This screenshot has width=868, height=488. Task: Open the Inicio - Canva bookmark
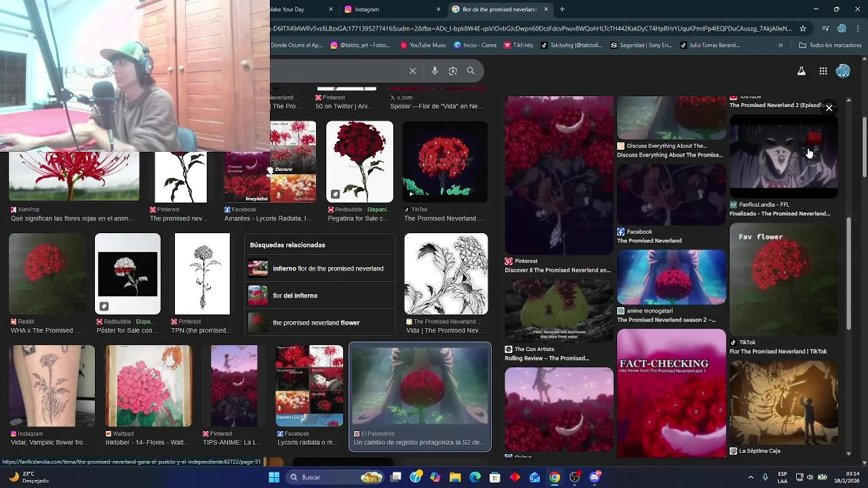475,45
